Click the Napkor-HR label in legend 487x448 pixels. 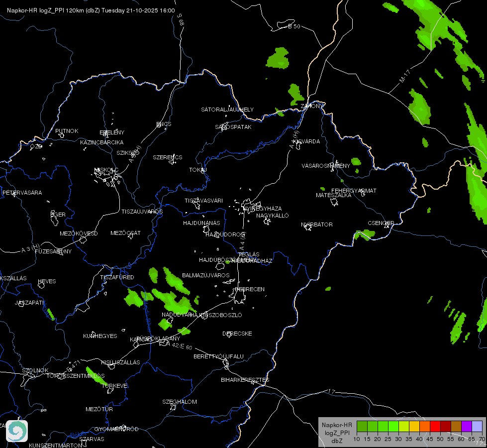click(337, 425)
